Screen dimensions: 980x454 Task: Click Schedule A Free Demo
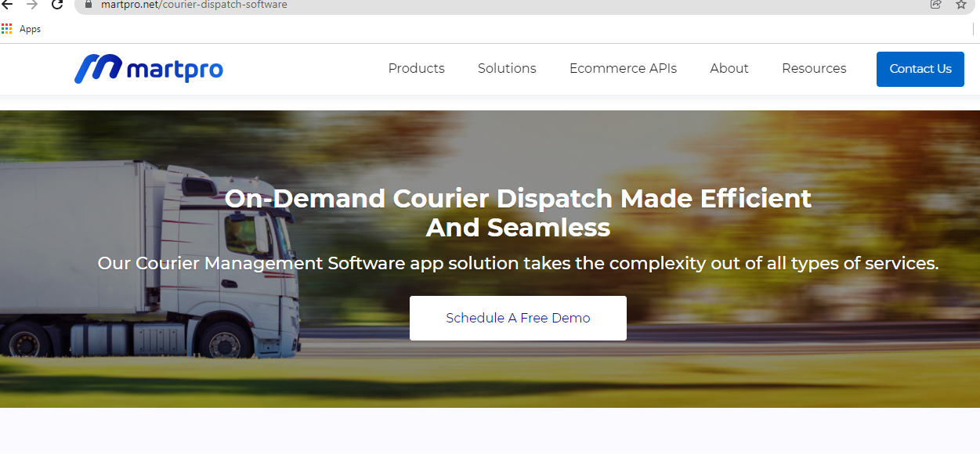coord(518,318)
